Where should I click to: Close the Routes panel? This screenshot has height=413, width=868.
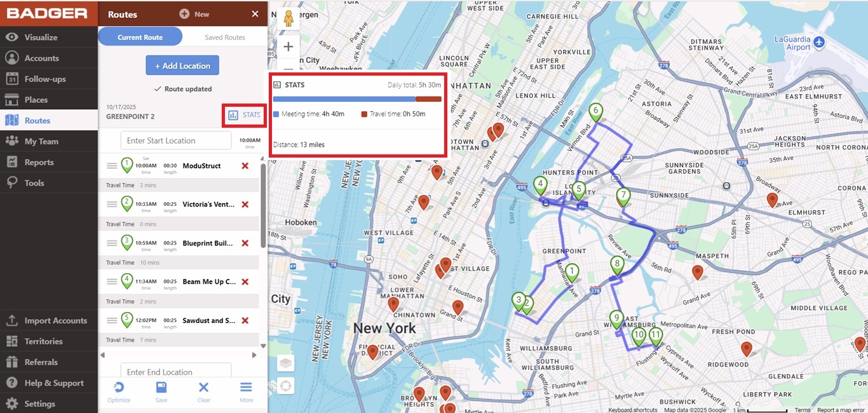click(x=255, y=14)
